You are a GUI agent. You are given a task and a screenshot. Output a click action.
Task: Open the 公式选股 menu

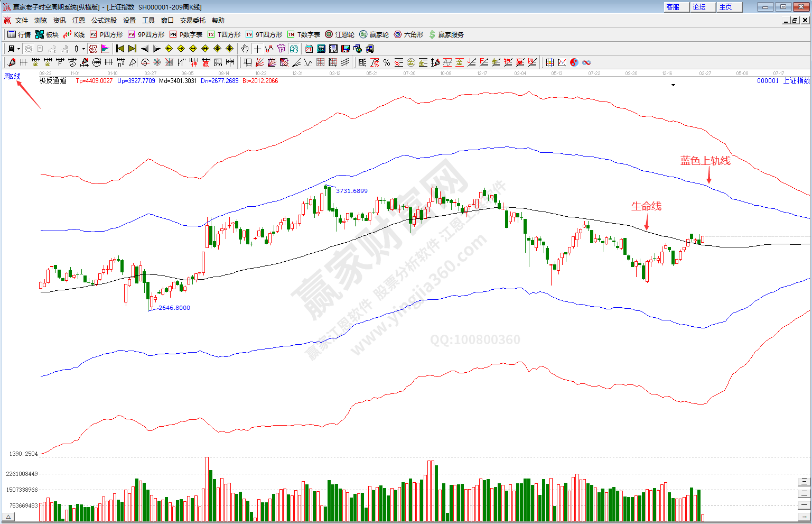(x=104, y=21)
